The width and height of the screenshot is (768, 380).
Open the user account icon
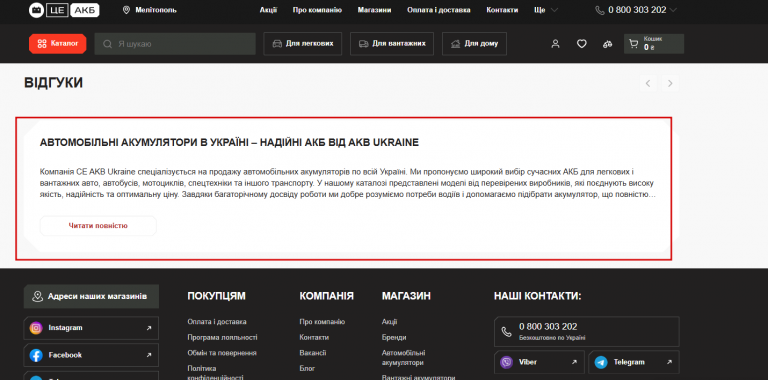pos(555,44)
